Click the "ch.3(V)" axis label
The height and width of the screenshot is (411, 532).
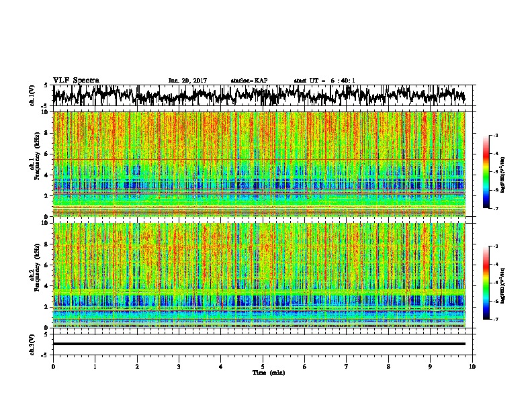pyautogui.click(x=32, y=345)
